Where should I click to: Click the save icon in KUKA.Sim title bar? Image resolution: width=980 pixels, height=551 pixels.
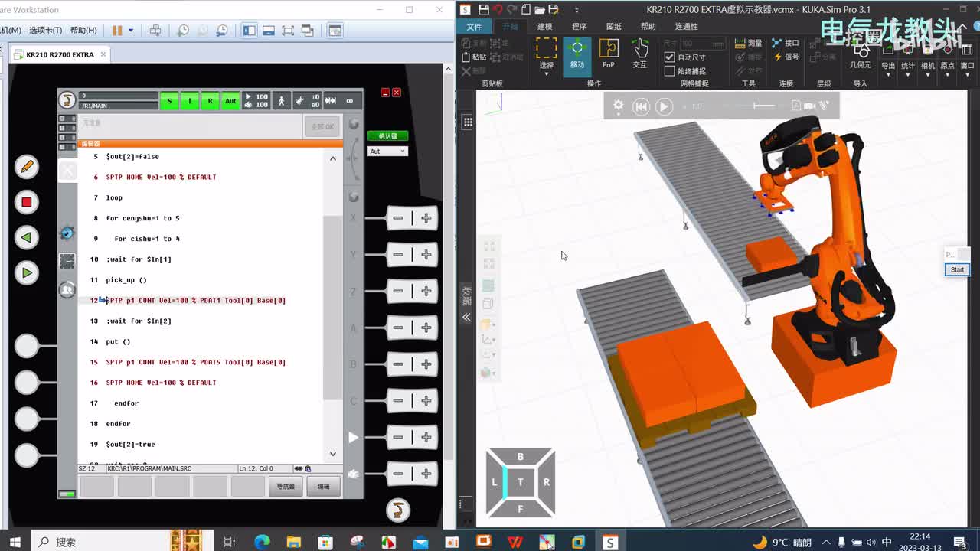[483, 9]
